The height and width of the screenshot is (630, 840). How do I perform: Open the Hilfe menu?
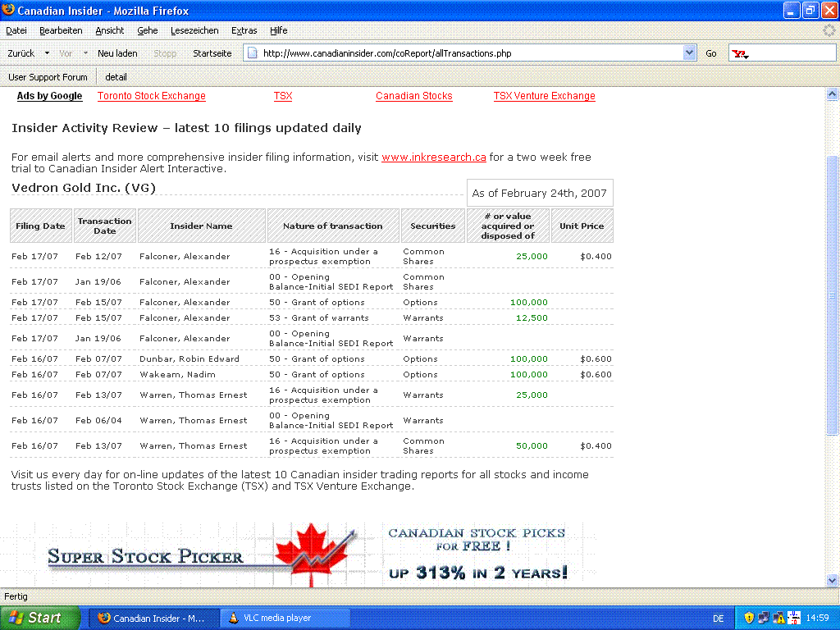point(279,30)
